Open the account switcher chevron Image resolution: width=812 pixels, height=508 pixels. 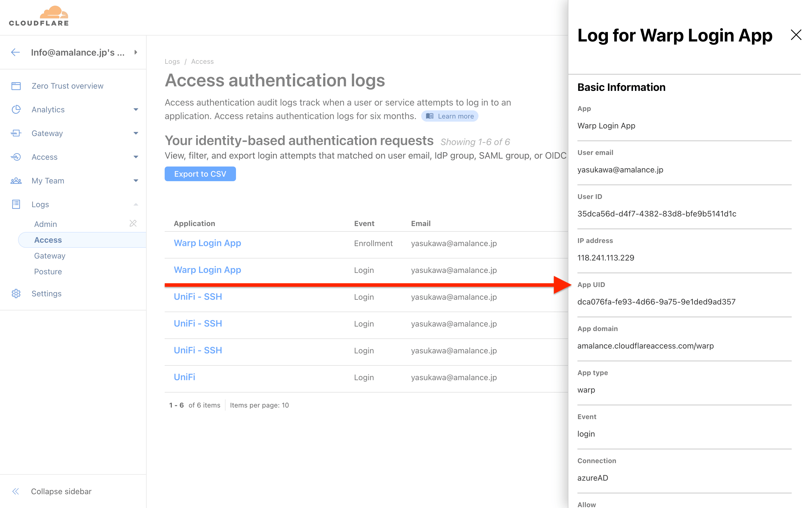point(136,52)
